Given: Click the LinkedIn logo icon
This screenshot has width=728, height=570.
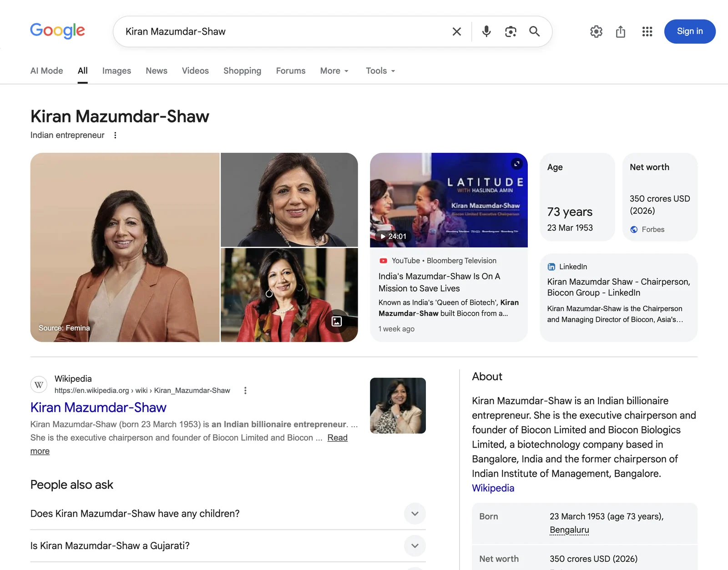Looking at the screenshot, I should (x=551, y=267).
